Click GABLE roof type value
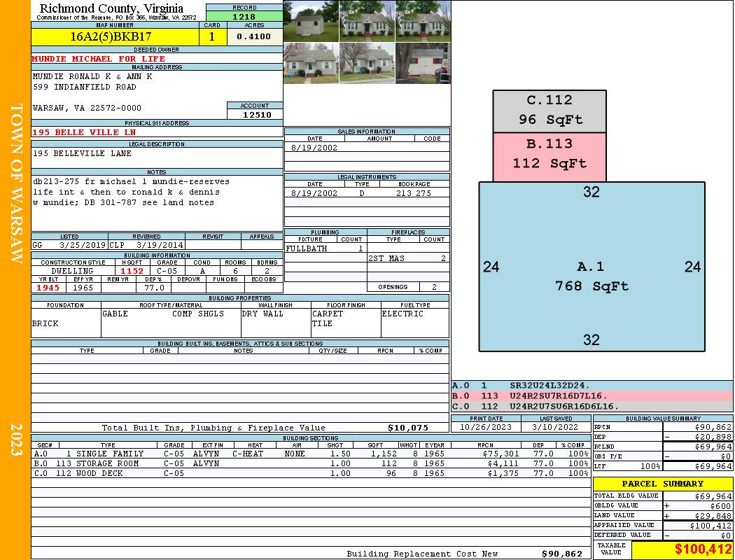This screenshot has height=560, width=735. [115, 314]
